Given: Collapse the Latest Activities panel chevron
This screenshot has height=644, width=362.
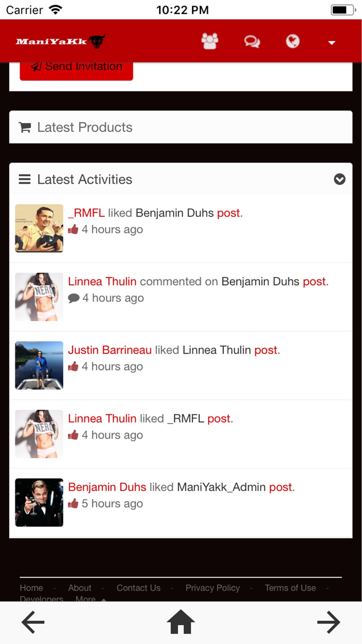Looking at the screenshot, I should tap(339, 179).
